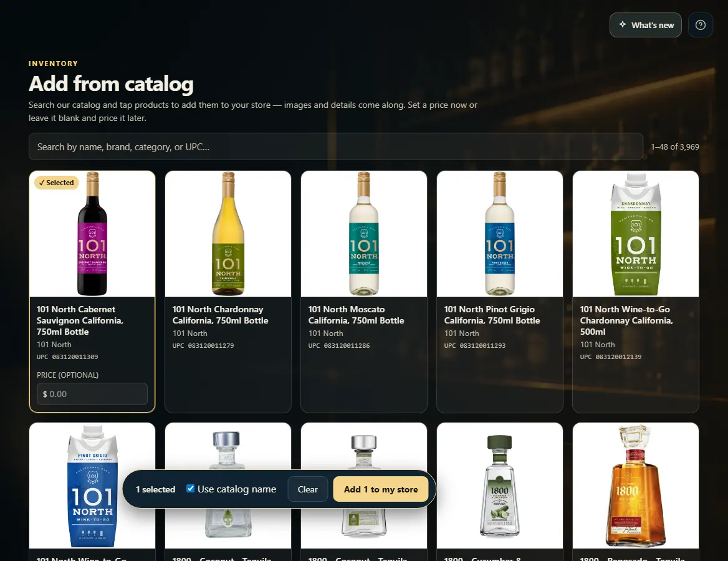This screenshot has width=728, height=561.
Task: Click the 101 North Chardonnay California title
Action: point(220,315)
